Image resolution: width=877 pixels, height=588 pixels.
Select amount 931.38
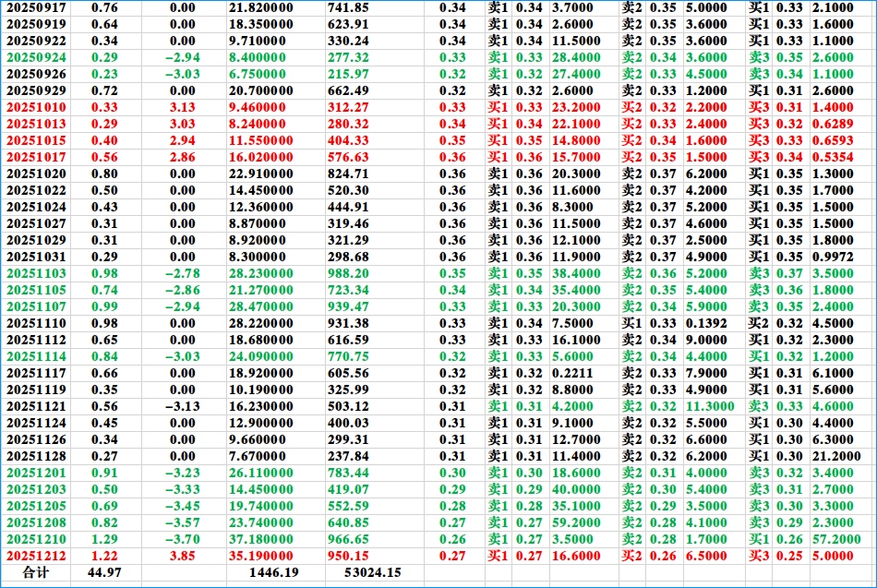[x=348, y=323]
